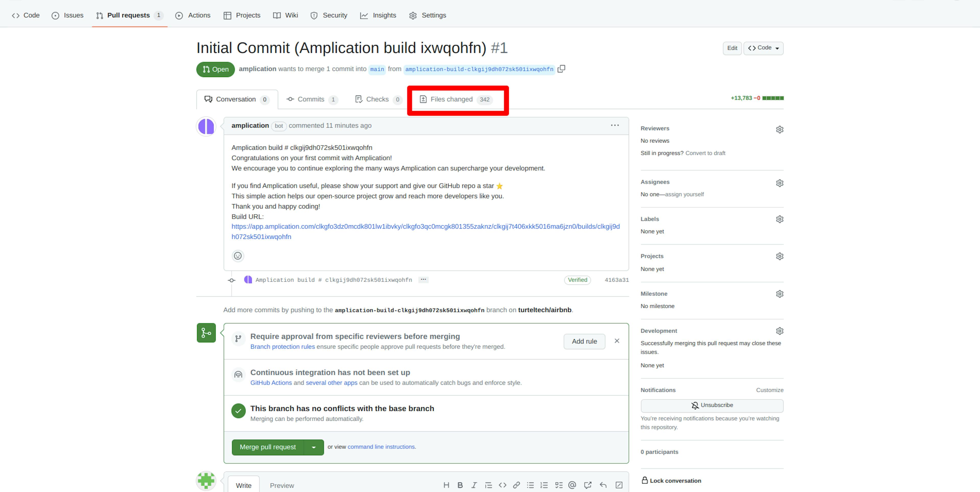Go to the Actions tab
Image resolution: width=980 pixels, height=492 pixels.
click(x=192, y=15)
